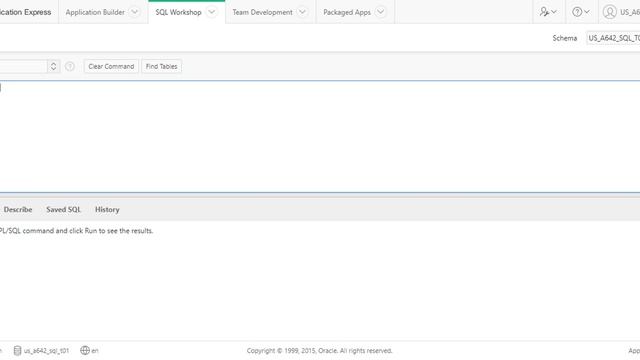
Task: Click the rows field help icon
Action: [70, 66]
